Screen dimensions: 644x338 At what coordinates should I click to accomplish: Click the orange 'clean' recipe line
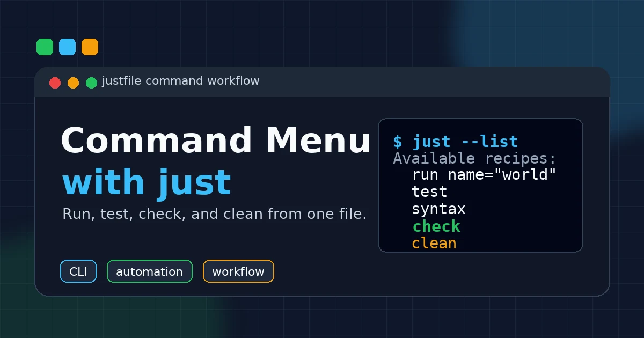tap(434, 243)
